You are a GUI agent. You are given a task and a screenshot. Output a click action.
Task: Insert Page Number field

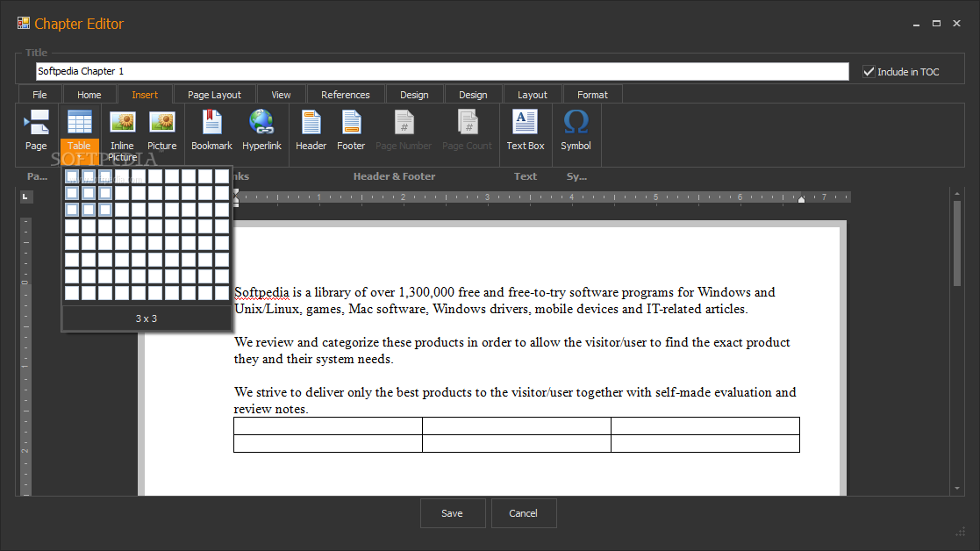pos(404,130)
